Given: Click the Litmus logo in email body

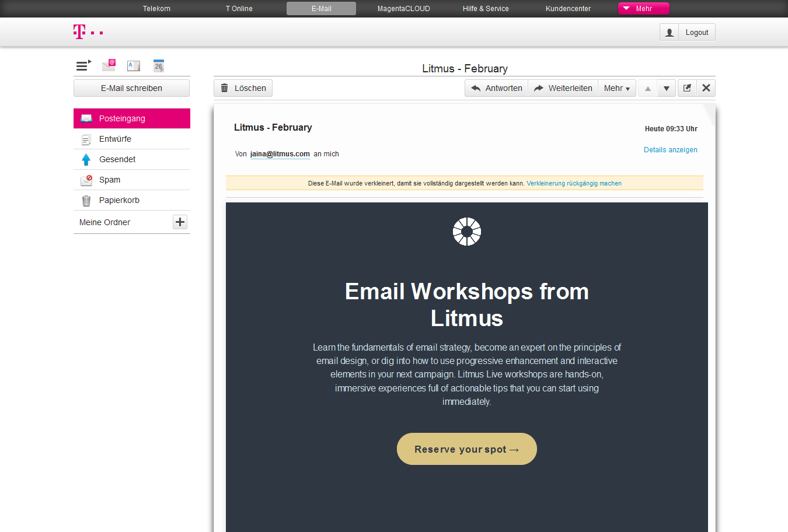Looking at the screenshot, I should click(x=467, y=232).
